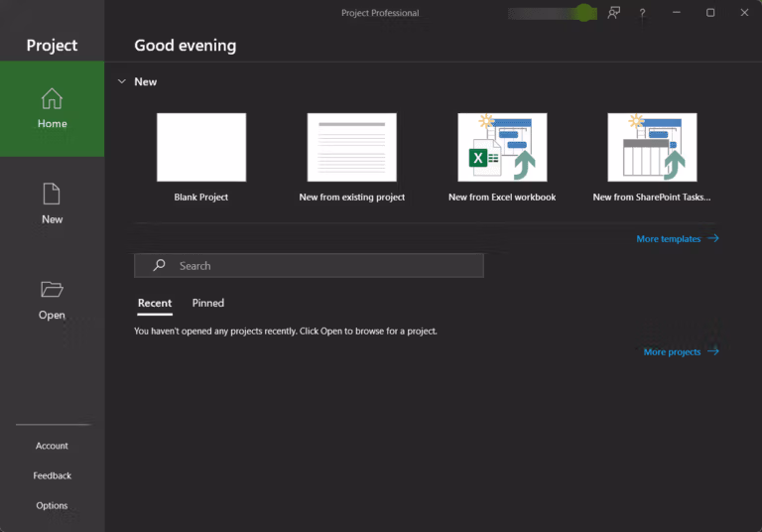Viewport: 762px width, 532px height.
Task: Click the New section heading text
Action: (x=145, y=81)
